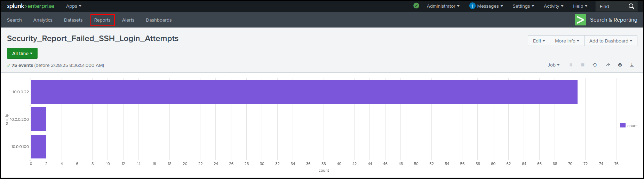This screenshot has height=179, width=644.
Task: Click the Find magnifying glass icon
Action: point(631,6)
